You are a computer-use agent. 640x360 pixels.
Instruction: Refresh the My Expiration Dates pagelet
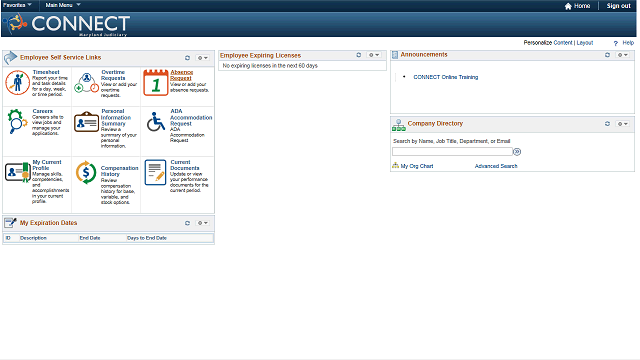(x=187, y=223)
